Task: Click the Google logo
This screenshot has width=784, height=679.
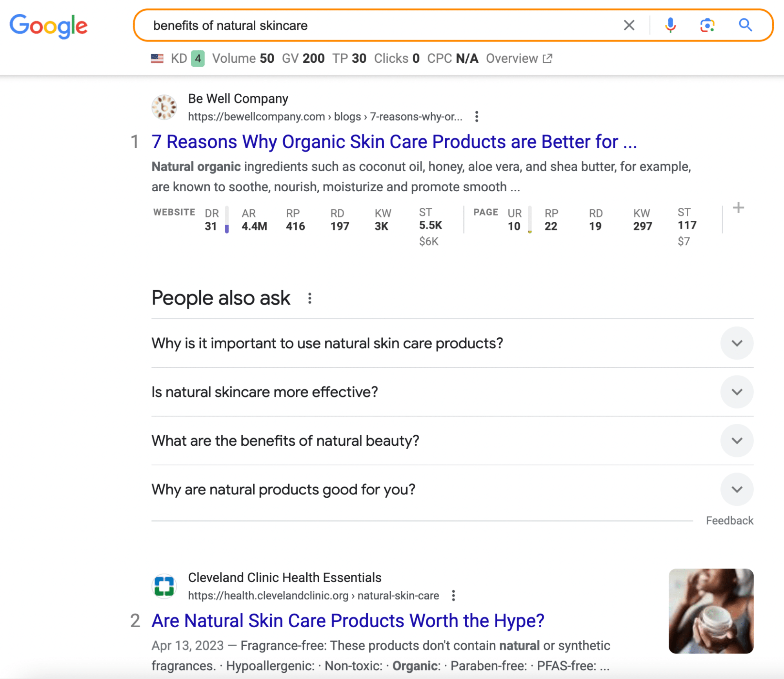Action: (49, 25)
